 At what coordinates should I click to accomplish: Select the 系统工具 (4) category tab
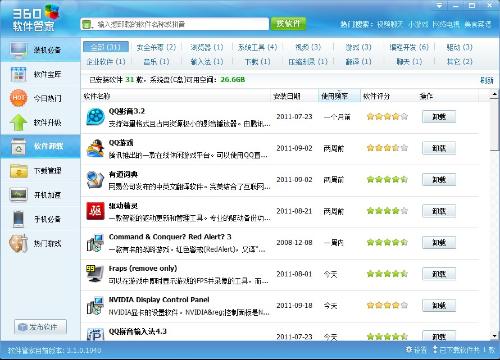click(257, 47)
